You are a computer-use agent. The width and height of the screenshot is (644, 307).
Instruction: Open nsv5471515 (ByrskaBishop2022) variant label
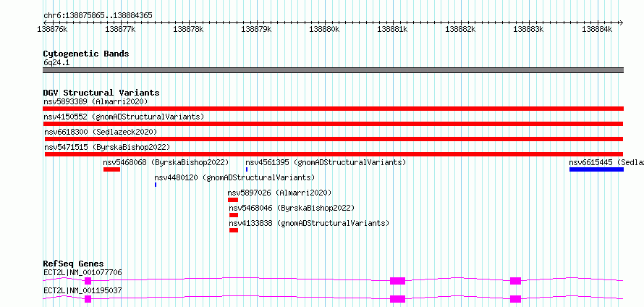(x=107, y=147)
